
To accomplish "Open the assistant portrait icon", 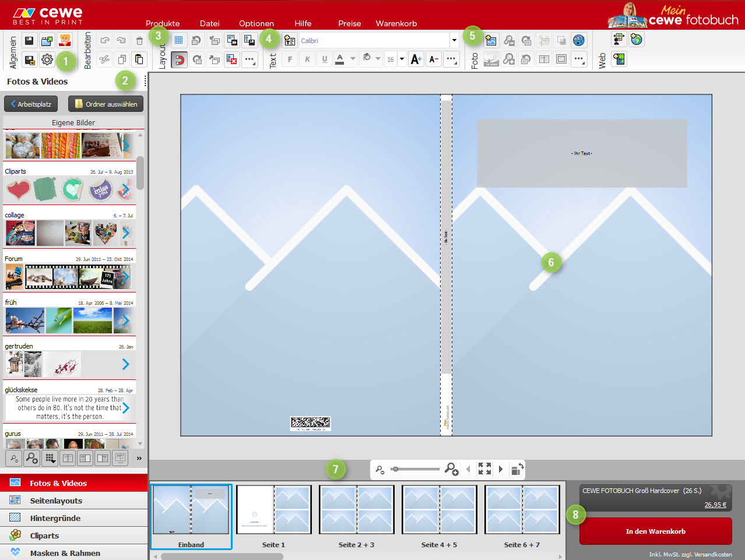I will (65, 40).
